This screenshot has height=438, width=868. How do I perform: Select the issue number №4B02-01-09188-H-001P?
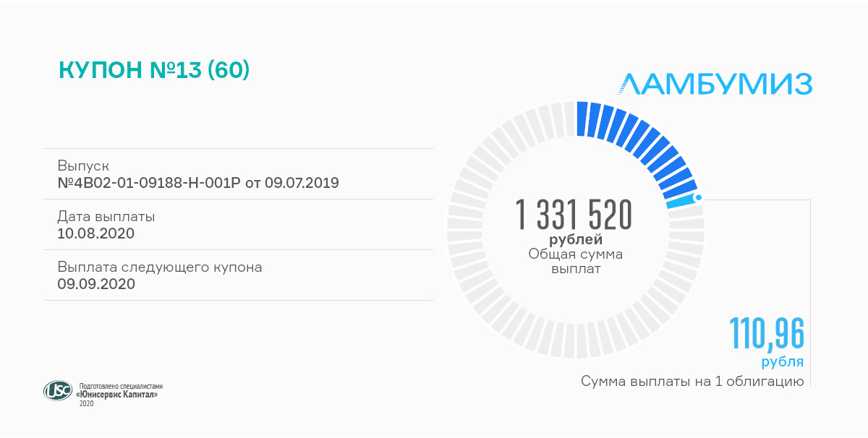coord(198,182)
